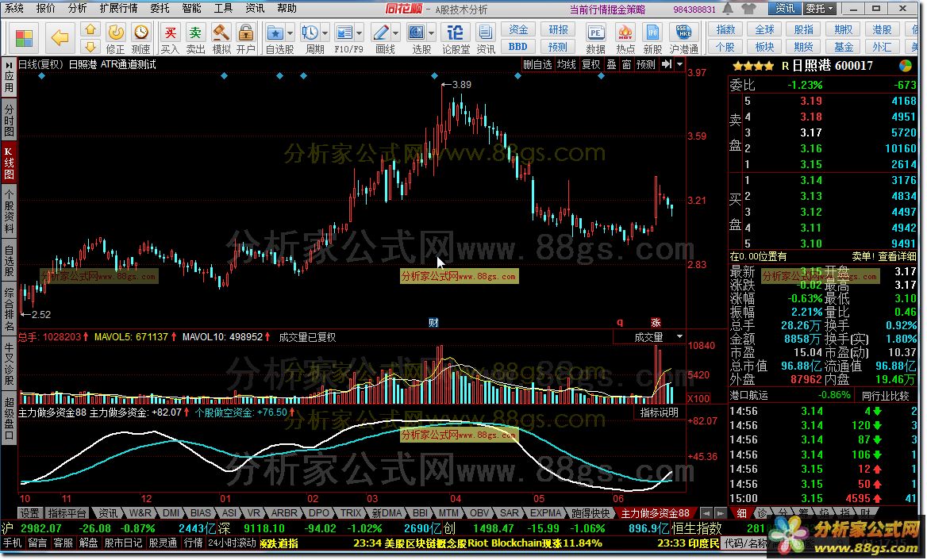Viewport: 927px width, 560px height.
Task: Switch to K线图 side view
Action: click(9, 163)
